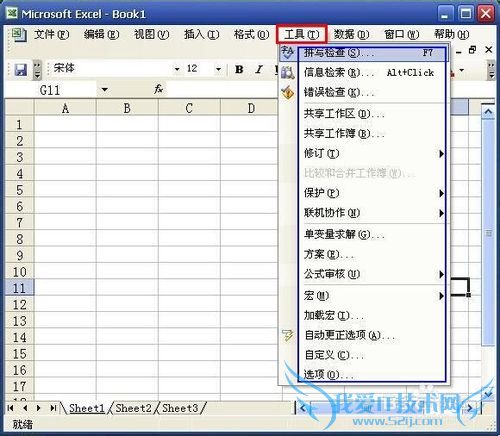Choose 单变量求解(G) menu entry
500x436 pixels.
tap(364, 235)
